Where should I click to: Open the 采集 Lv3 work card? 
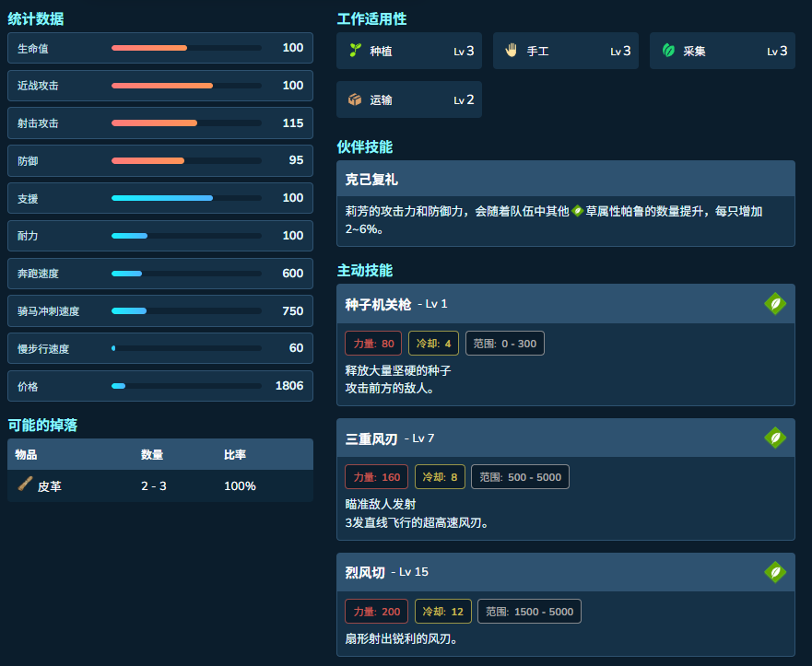(x=723, y=51)
